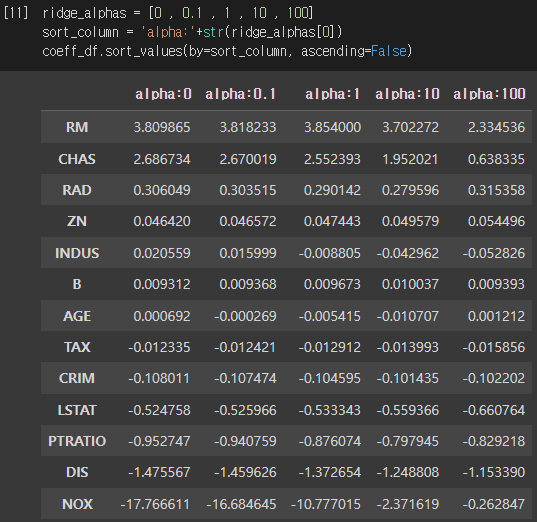Click the coeff_df.sort_values code line

[227, 51]
